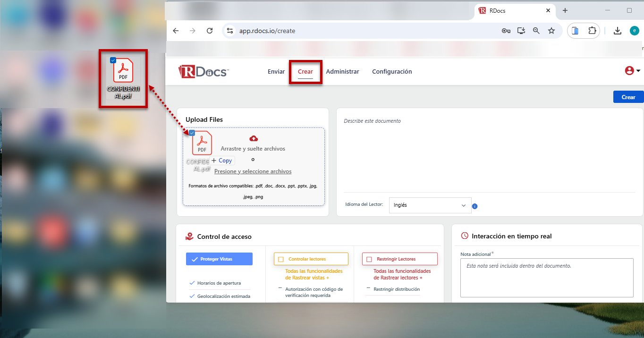Toggle the Proteger Vistas option
The height and width of the screenshot is (338, 644).
[219, 259]
